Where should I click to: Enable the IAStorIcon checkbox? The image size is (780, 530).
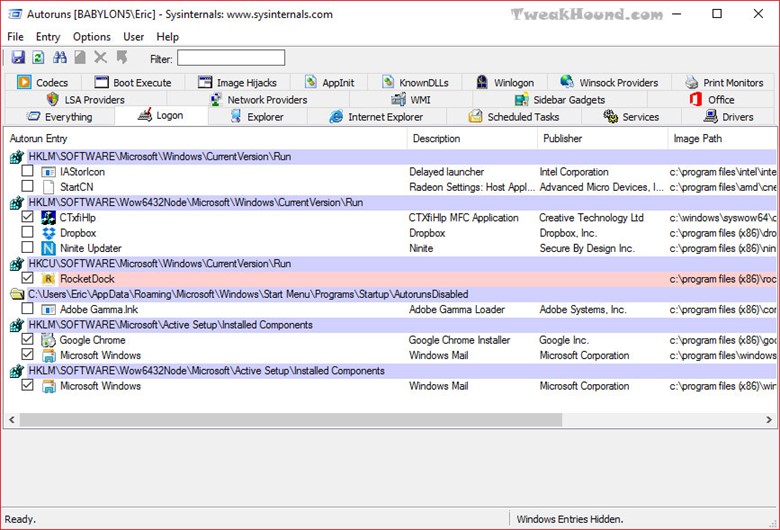tap(27, 171)
